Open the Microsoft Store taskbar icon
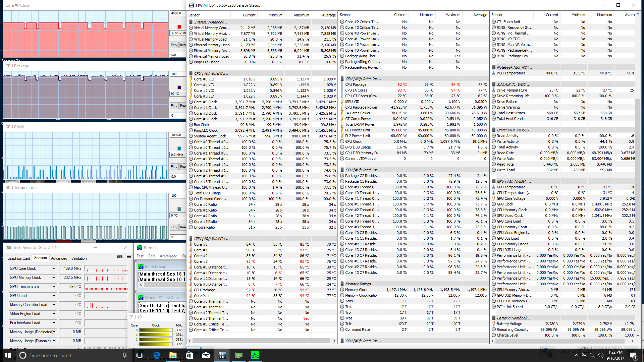 pos(189,355)
